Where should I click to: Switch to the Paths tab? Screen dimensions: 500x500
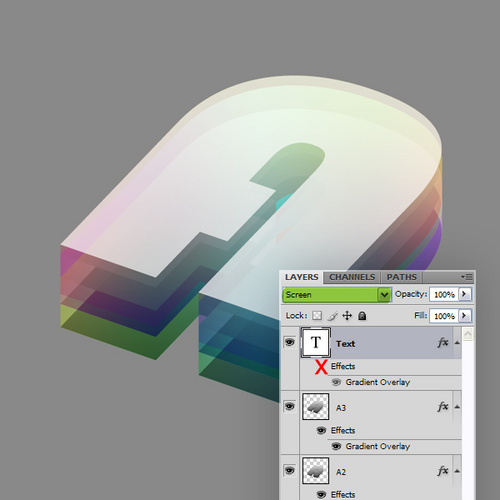point(402,277)
